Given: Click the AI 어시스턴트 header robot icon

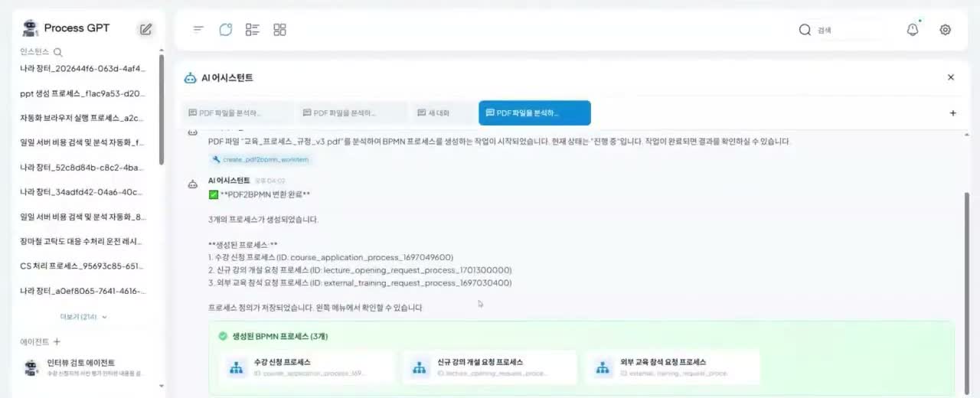Looking at the screenshot, I should tap(190, 78).
